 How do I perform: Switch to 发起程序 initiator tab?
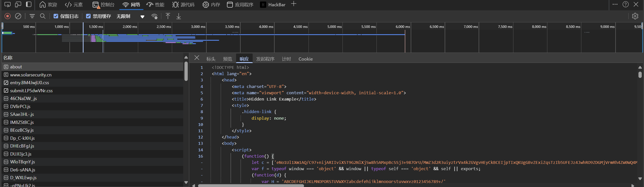[265, 59]
